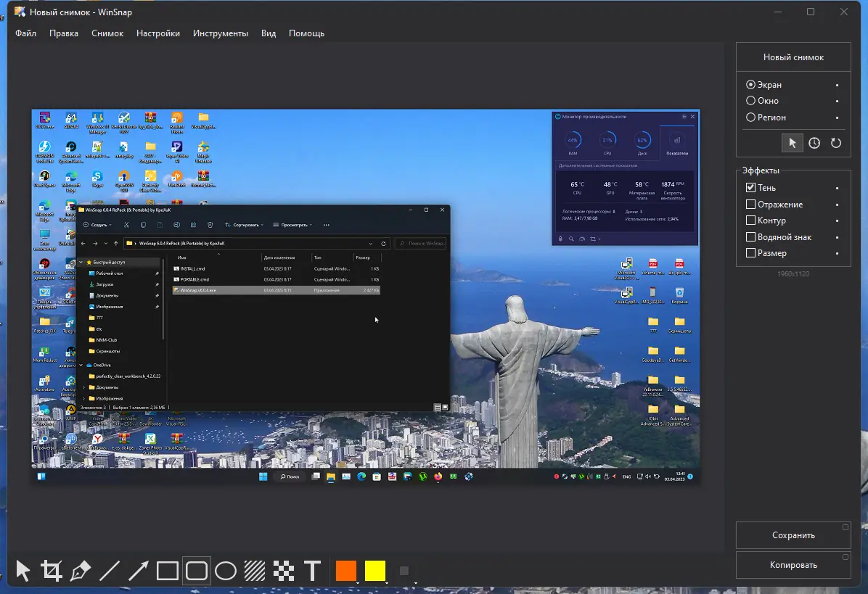868x594 pixels.
Task: Select the Text tool
Action: (x=312, y=570)
